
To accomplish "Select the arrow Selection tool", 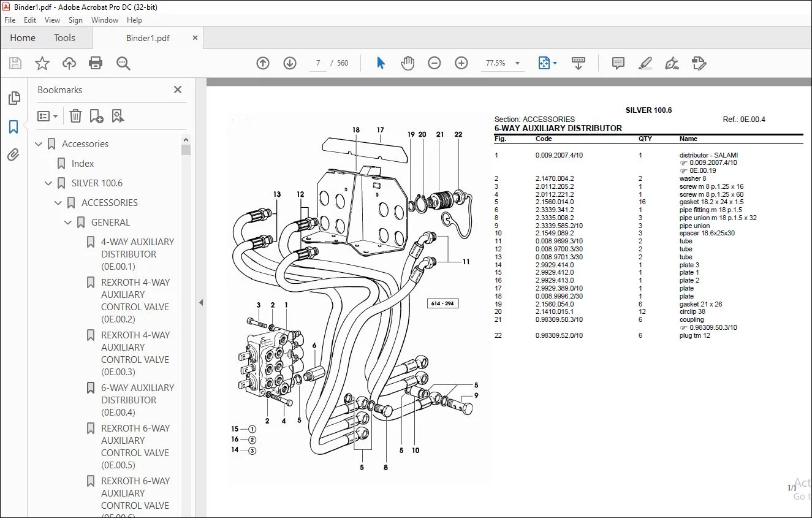I will [x=381, y=63].
